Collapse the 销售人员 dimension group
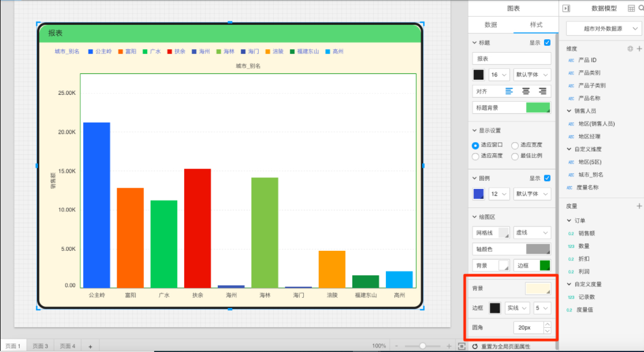The width and height of the screenshot is (644, 352). (569, 111)
